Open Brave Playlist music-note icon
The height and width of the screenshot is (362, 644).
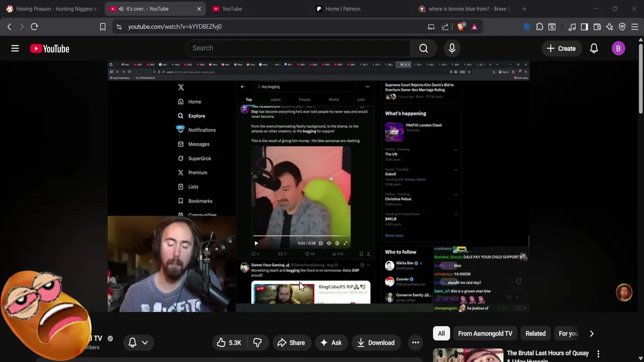572,27
